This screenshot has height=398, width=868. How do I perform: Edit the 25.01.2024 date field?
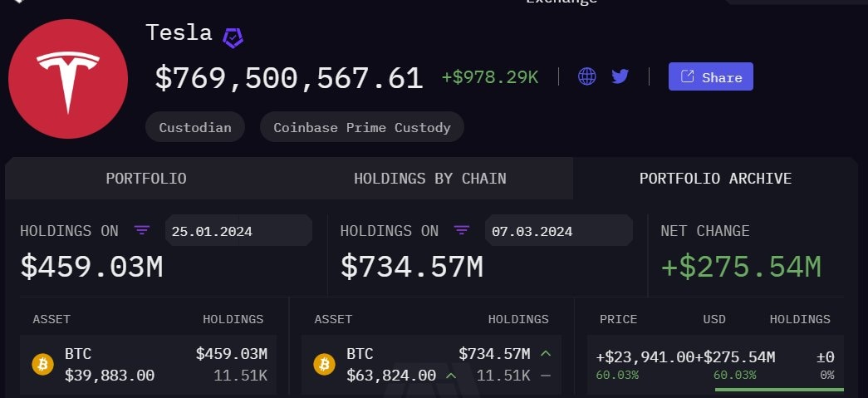[x=238, y=231]
